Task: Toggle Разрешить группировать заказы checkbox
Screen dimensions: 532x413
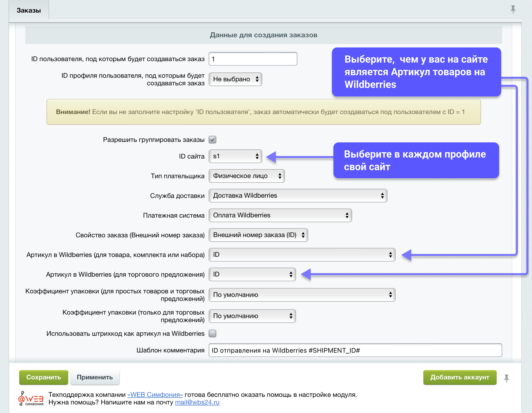Action: 212,140
